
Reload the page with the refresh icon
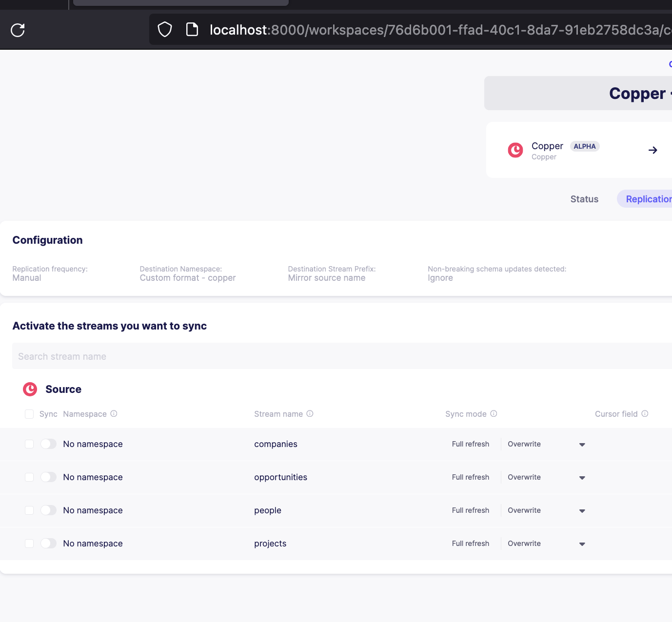(x=18, y=30)
